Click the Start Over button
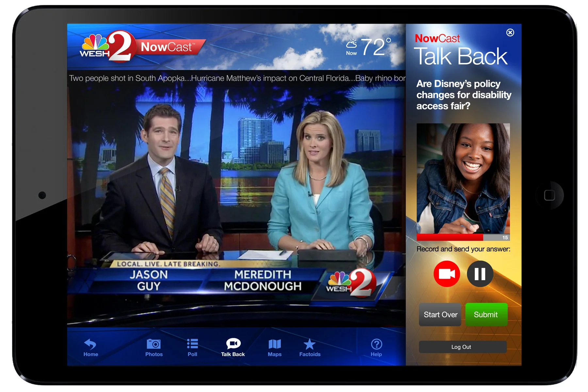This screenshot has height=392, width=588. click(x=440, y=315)
